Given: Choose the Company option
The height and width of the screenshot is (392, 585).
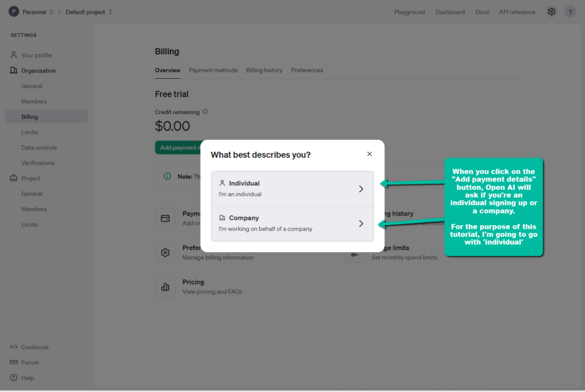Looking at the screenshot, I should point(292,224).
